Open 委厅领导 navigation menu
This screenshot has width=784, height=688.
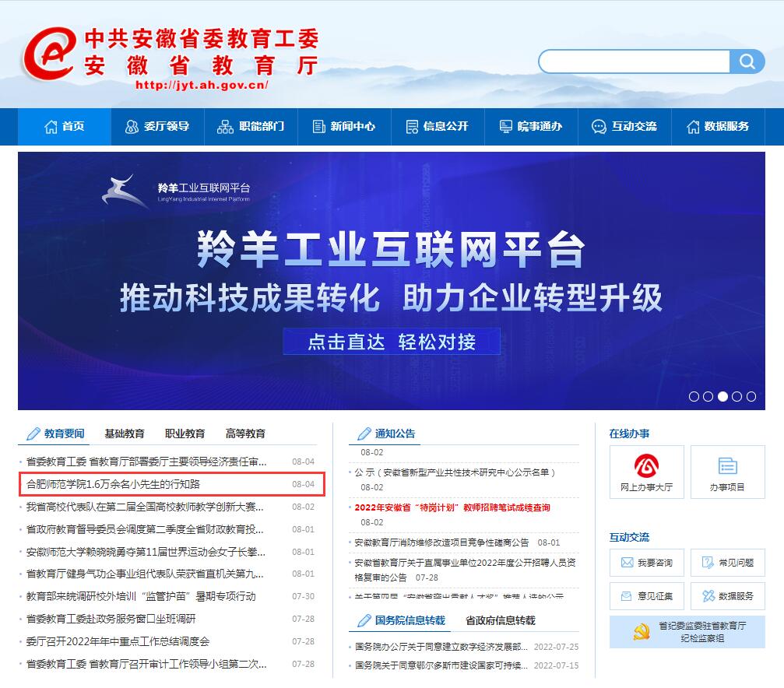click(x=157, y=126)
